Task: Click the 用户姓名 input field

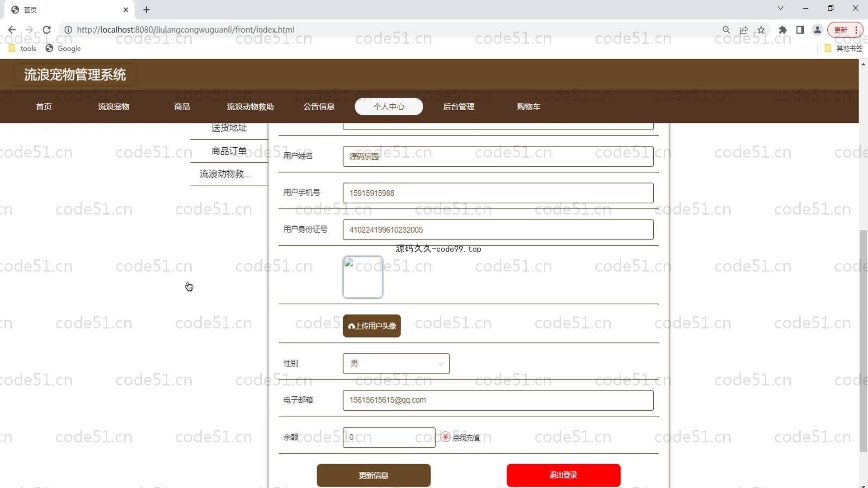Action: click(498, 156)
